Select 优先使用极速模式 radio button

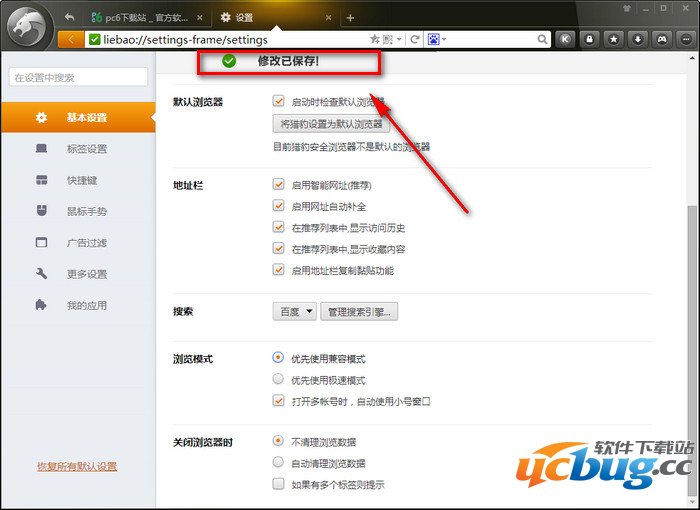(x=278, y=380)
